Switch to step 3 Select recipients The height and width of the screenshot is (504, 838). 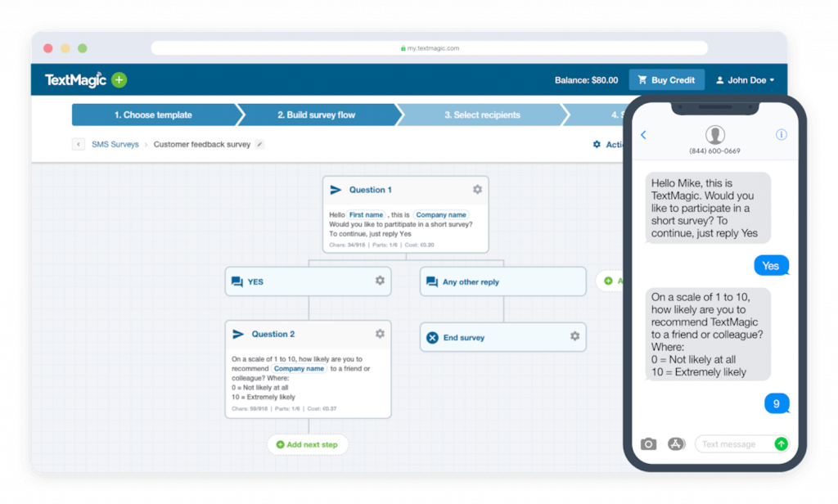pos(482,115)
